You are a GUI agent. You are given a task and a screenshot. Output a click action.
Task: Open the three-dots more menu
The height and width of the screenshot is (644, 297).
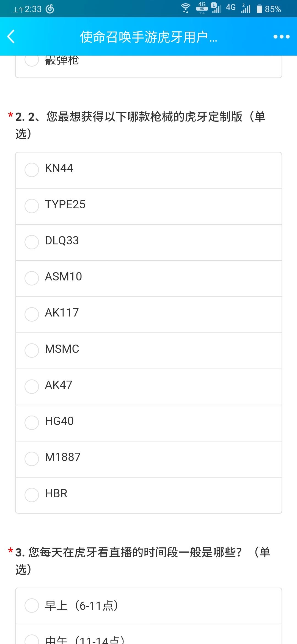(282, 37)
